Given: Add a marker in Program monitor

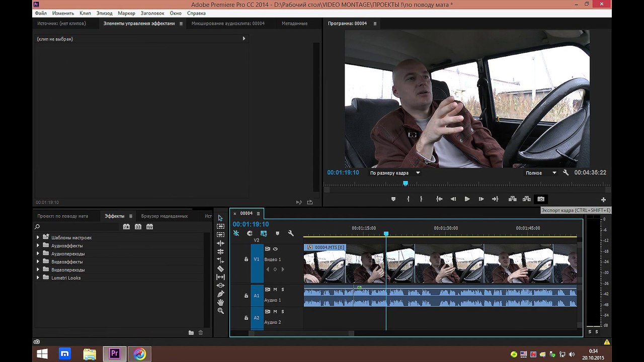Looking at the screenshot, I should coord(393,199).
